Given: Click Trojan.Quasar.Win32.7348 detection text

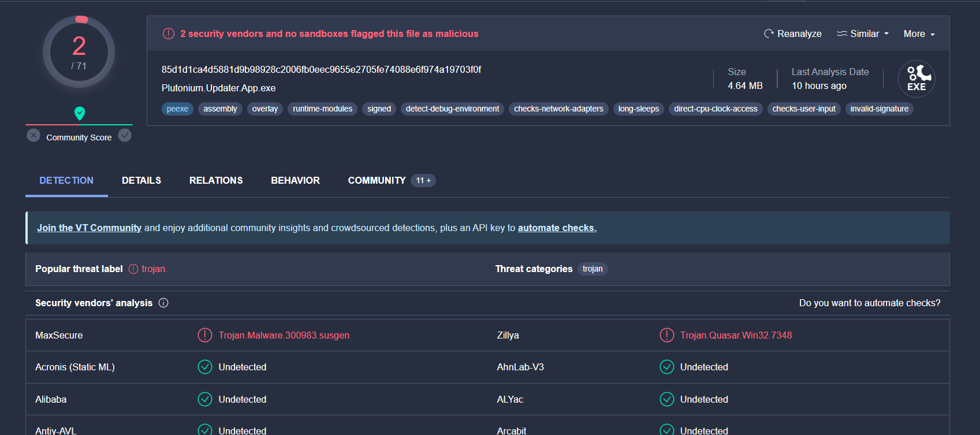Looking at the screenshot, I should point(736,335).
